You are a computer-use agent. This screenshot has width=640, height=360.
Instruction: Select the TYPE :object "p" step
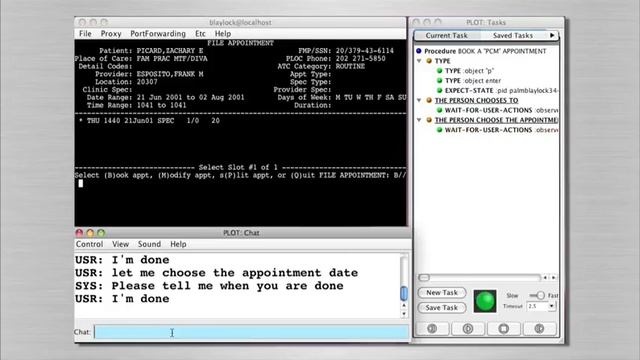point(469,71)
